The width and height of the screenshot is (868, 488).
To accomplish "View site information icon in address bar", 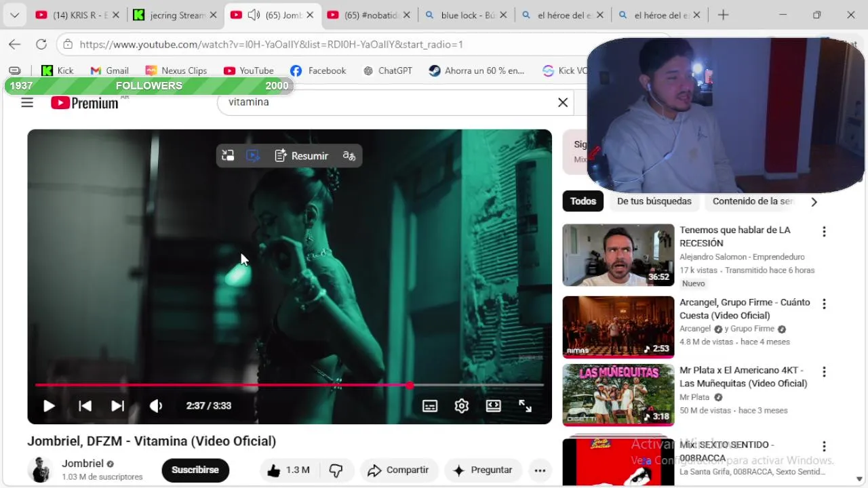I will coord(67,45).
